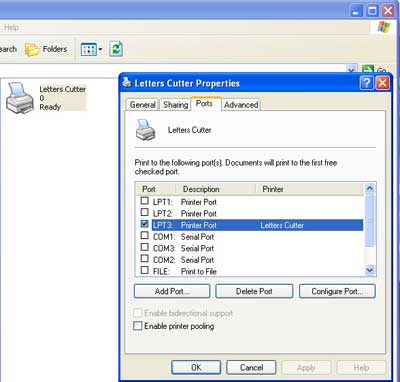Maximize the Explorer window
400x382 pixels.
(372, 11)
